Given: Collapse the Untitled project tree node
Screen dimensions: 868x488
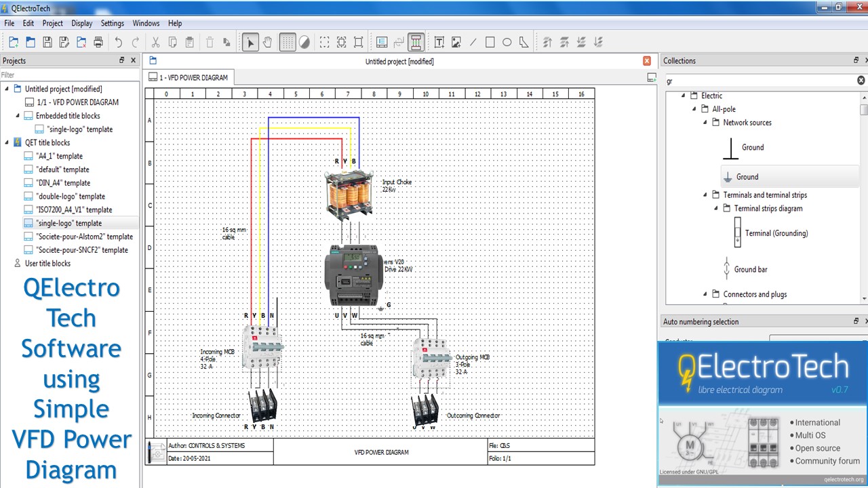Looking at the screenshot, I should tap(7, 89).
